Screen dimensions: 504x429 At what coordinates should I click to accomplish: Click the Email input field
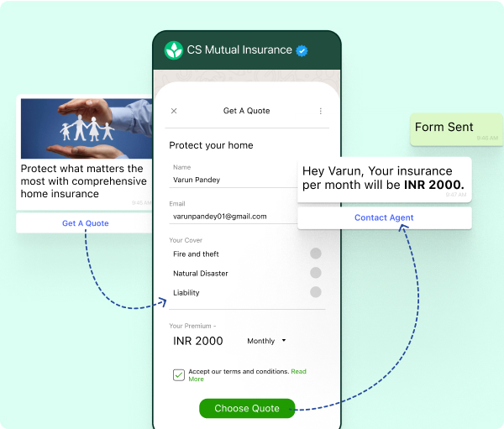point(234,217)
